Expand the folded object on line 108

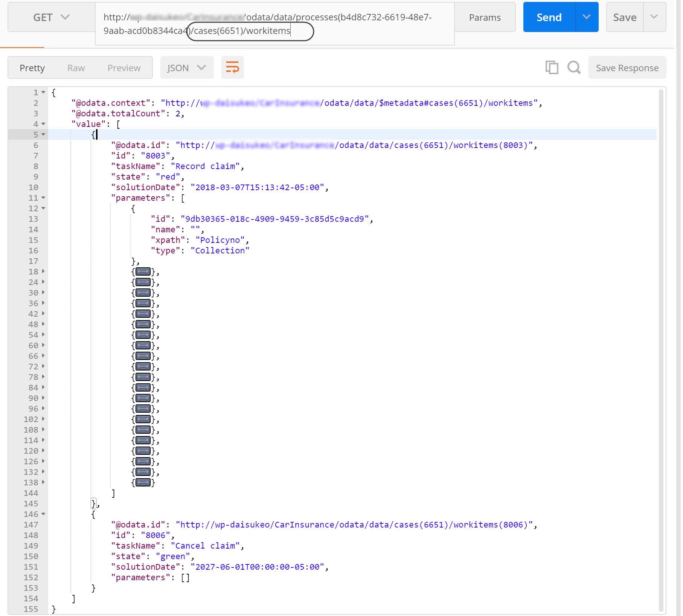pyautogui.click(x=143, y=430)
